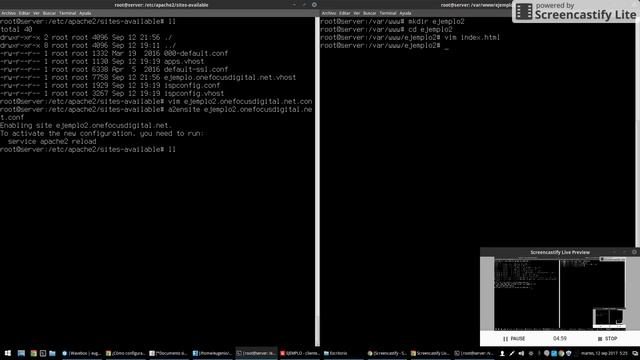Close the left terminal window
Viewport: 640px width, 360px height.
point(314,5)
